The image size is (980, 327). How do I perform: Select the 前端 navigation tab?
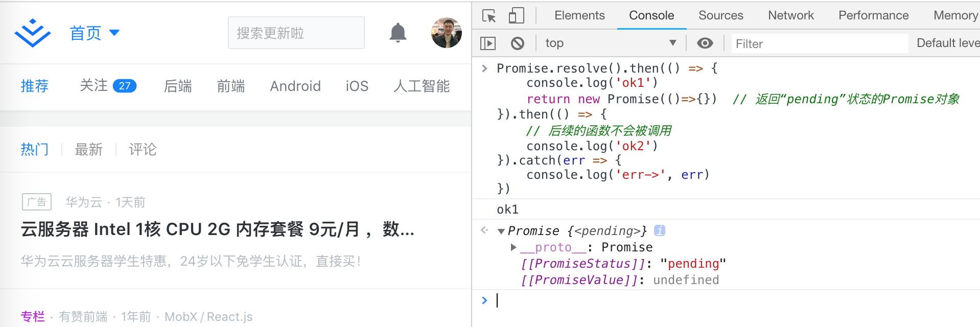coord(230,86)
